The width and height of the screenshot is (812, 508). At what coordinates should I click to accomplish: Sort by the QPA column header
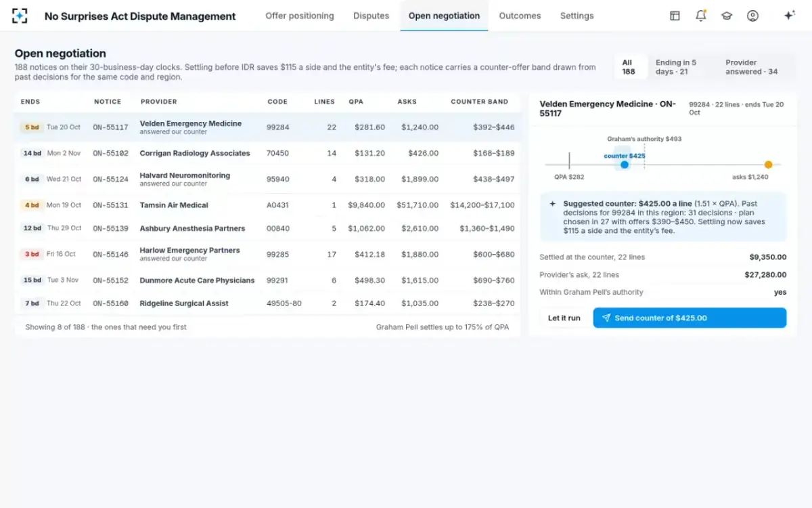[356, 102]
